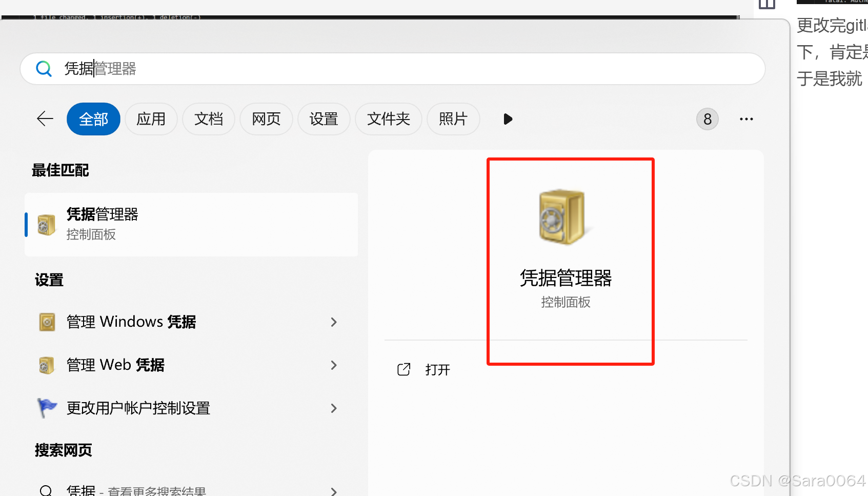
Task: Switch to the 文件夹 filter tab
Action: click(388, 119)
